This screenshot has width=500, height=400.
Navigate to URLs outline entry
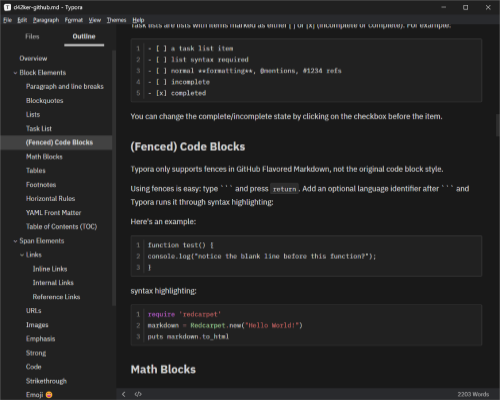pyautogui.click(x=33, y=311)
